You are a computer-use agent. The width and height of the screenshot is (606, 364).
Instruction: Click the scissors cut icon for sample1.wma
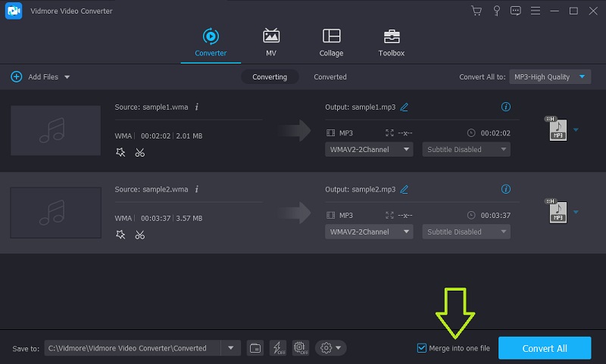point(140,152)
